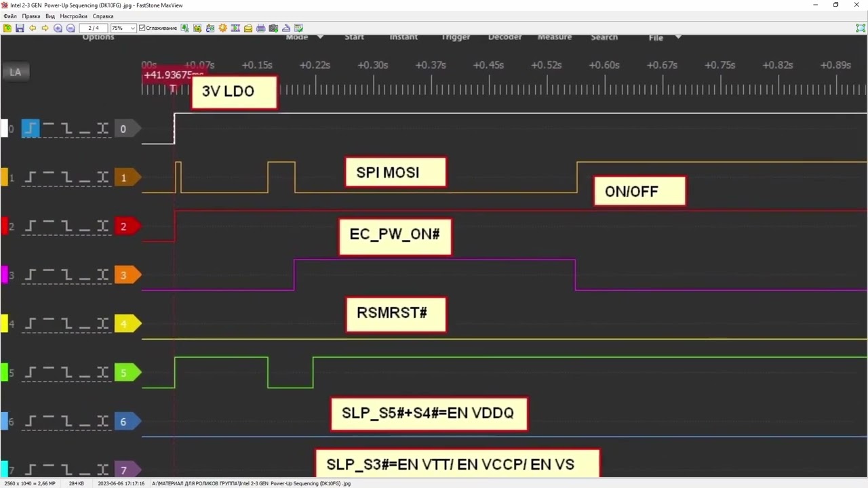
Task: Open the Справка menu
Action: (x=103, y=16)
